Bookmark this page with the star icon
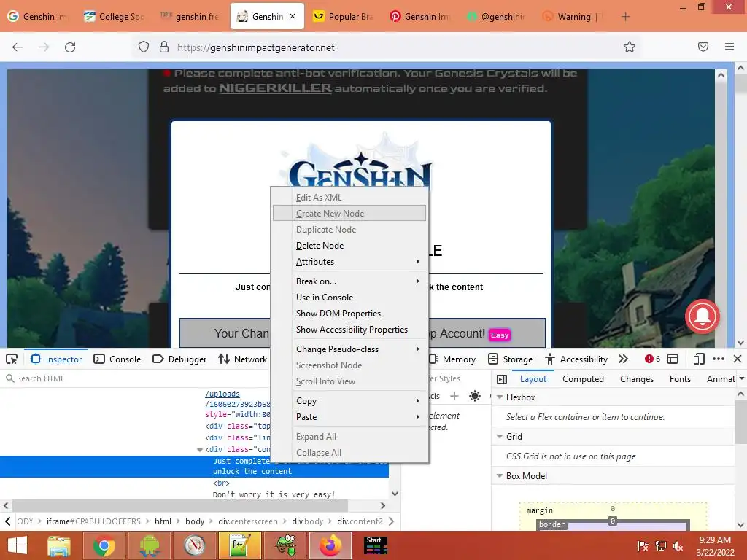Viewport: 747px width, 560px height. (630, 47)
